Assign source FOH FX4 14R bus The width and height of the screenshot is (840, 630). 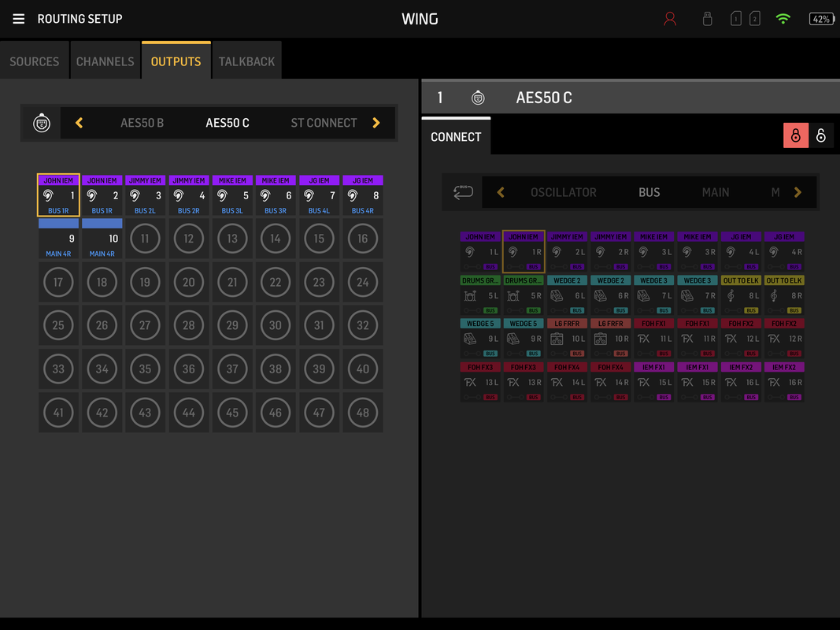610,382
